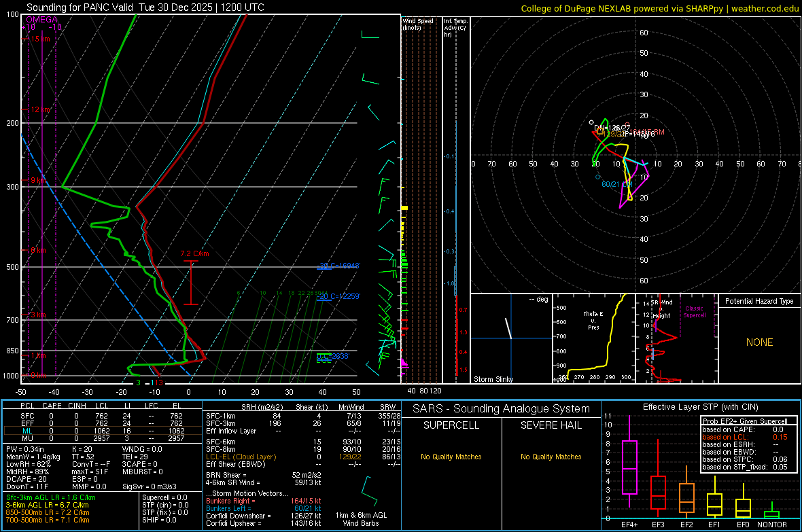Click the 'Prob EF2+ Given Supercell' header
This screenshot has width=802, height=532.
pos(745,421)
